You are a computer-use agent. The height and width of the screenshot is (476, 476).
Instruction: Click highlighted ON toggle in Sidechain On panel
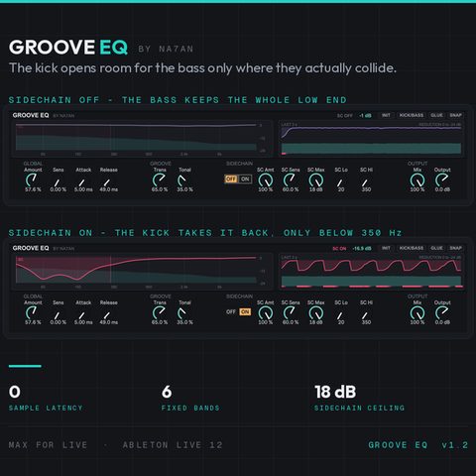[245, 311]
